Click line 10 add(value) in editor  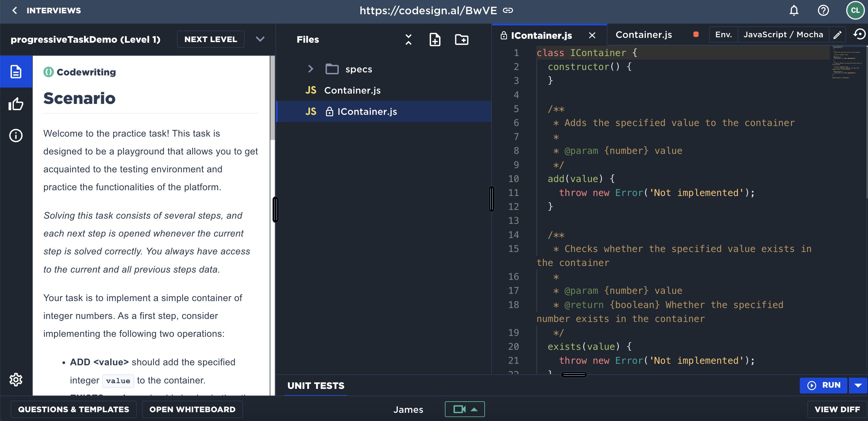pyautogui.click(x=581, y=178)
